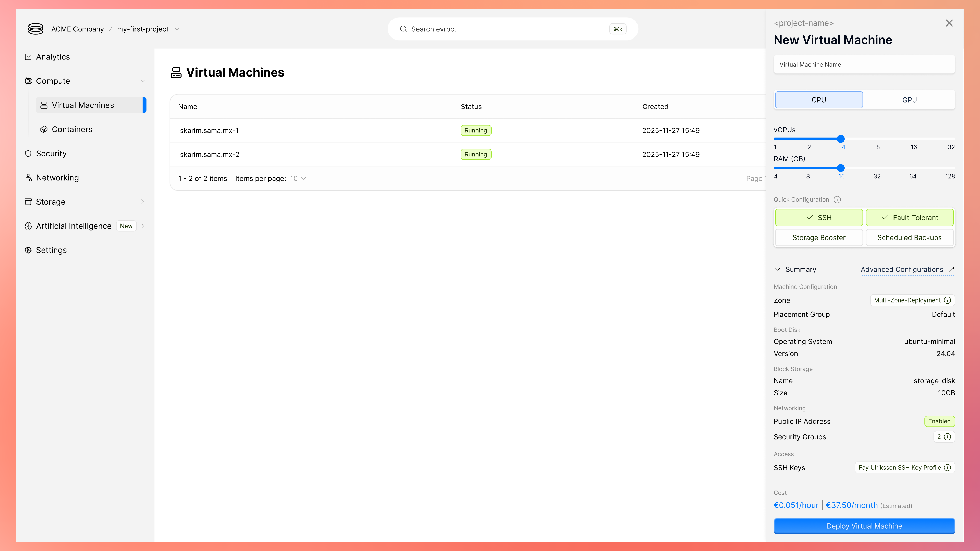Enable the Storage Booster option
Screen dimensions: 980x551
(x=819, y=238)
